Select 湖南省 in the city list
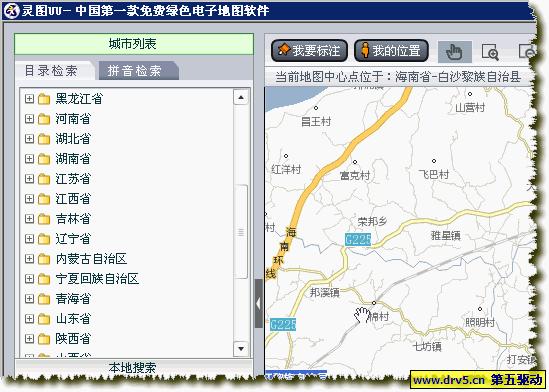 click(73, 159)
